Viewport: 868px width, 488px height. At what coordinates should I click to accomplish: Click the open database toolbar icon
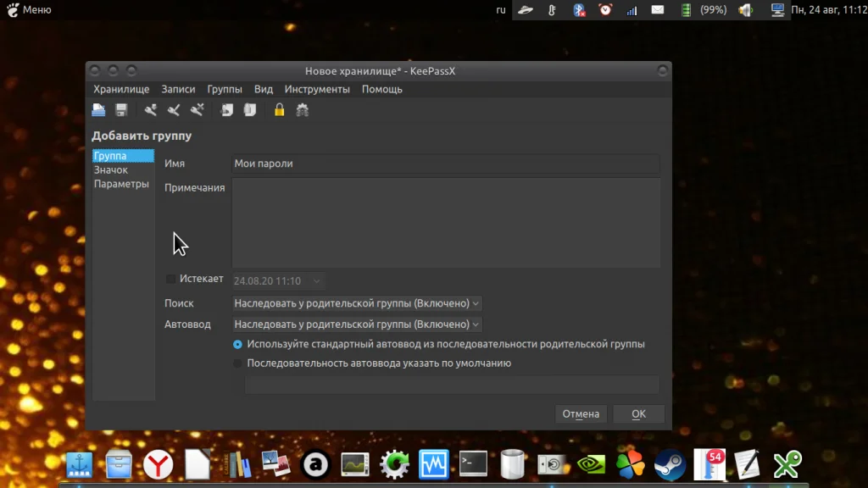pyautogui.click(x=99, y=110)
